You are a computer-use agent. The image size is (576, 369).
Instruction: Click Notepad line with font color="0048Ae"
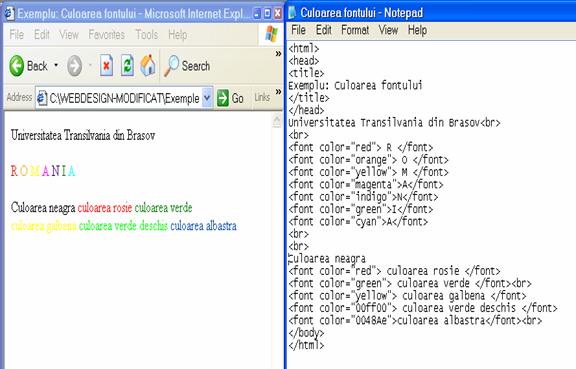coord(415,320)
